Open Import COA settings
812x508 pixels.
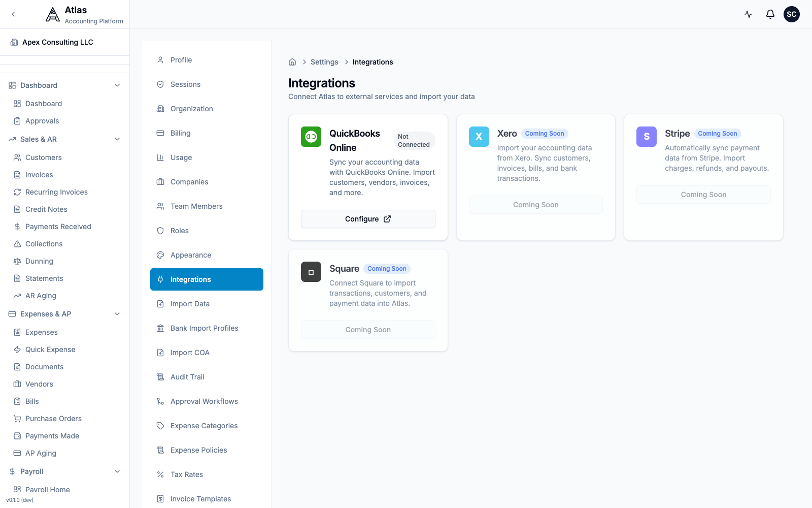[x=207, y=353]
